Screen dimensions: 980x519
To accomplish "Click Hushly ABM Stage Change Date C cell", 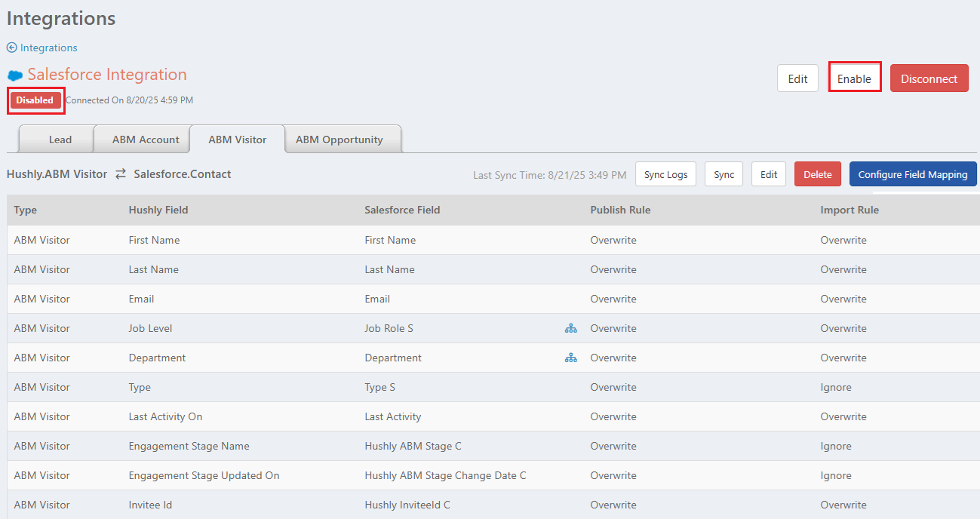I will coord(446,475).
